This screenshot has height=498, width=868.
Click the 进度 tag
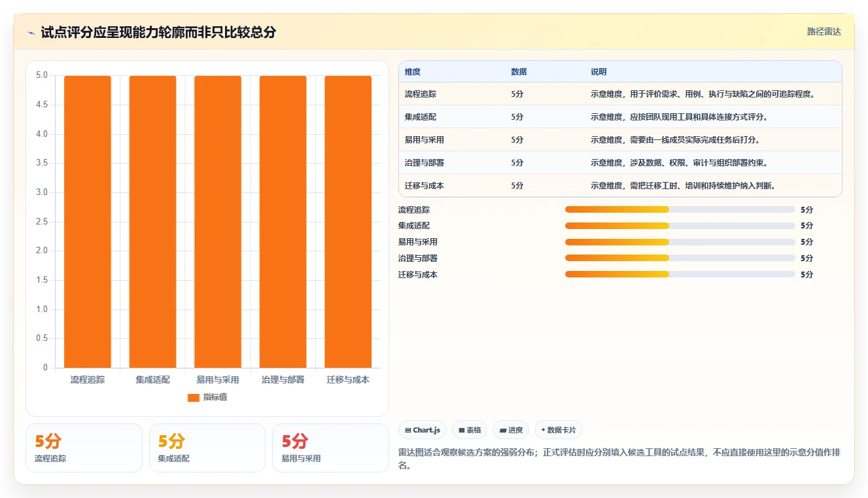pos(511,430)
